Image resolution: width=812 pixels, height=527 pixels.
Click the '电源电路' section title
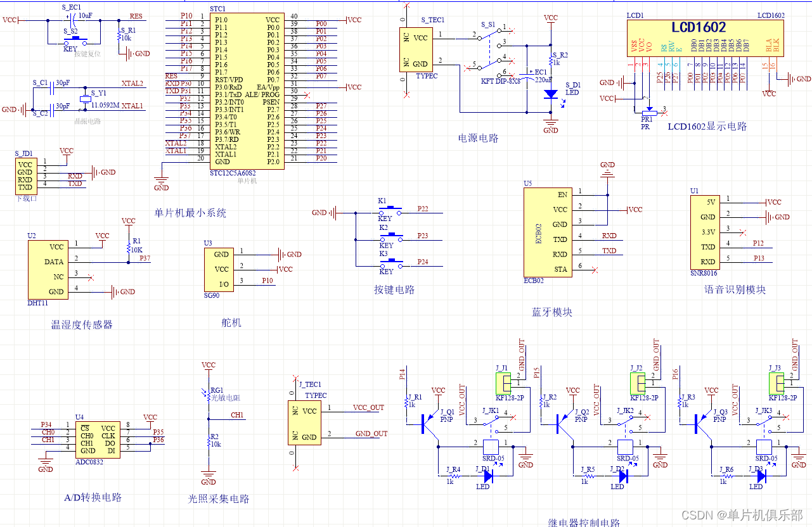[478, 137]
